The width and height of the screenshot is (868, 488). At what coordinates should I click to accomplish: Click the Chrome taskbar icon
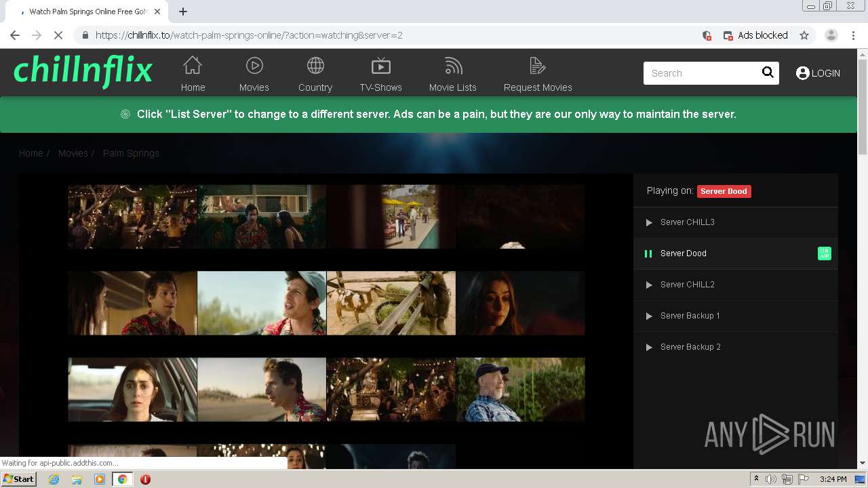pos(122,479)
